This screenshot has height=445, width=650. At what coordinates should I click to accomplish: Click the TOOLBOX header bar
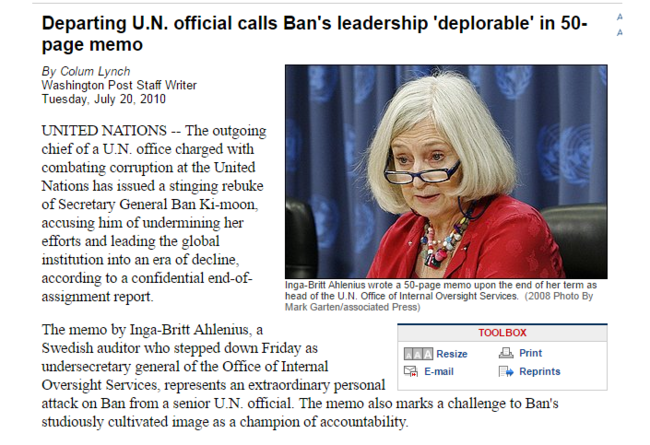tap(502, 333)
